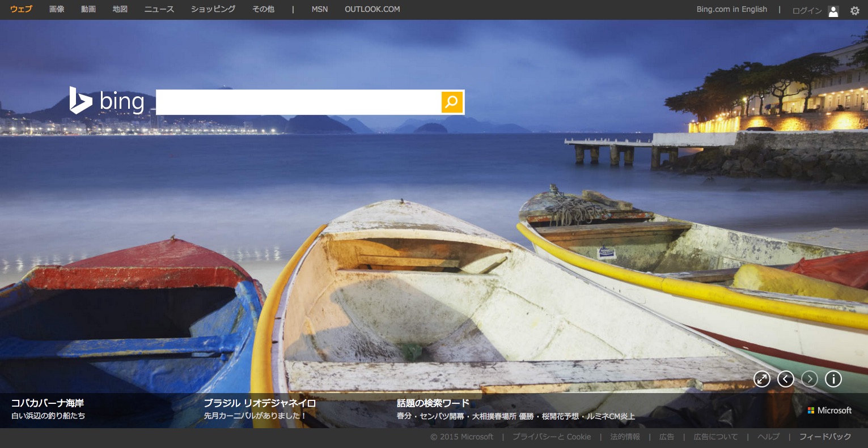Expand background image to full screen
The width and height of the screenshot is (868, 448).
coord(761,379)
